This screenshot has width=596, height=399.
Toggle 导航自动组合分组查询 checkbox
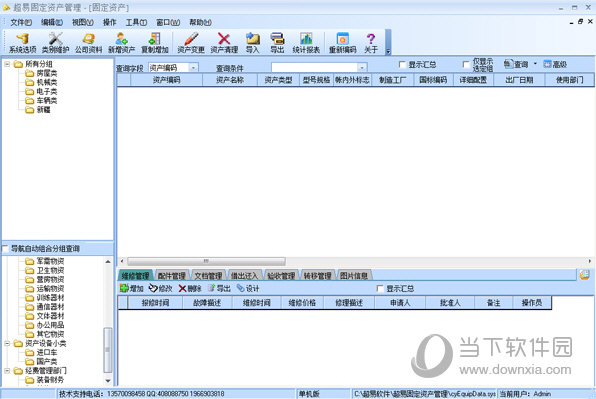5,249
